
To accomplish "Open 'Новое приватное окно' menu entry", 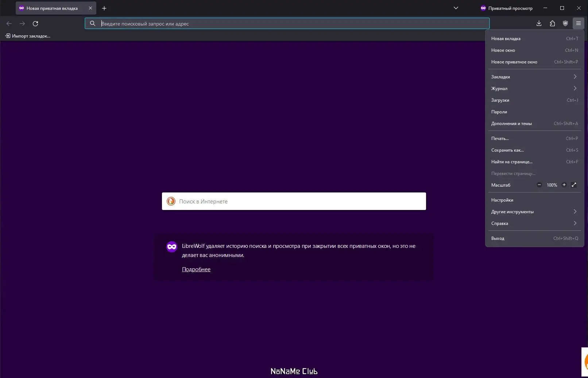I will [x=534, y=62].
